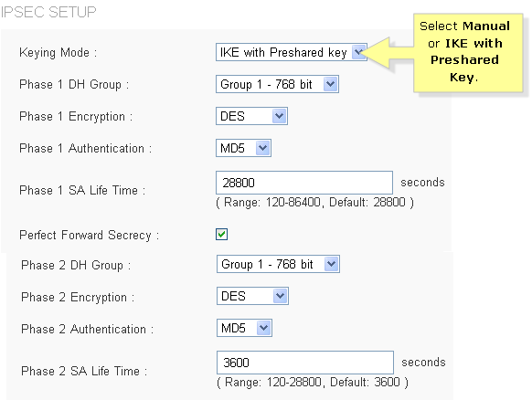Click the Phase 1 Encryption arrow icon
Image resolution: width=532 pixels, height=400 pixels.
coord(280,116)
